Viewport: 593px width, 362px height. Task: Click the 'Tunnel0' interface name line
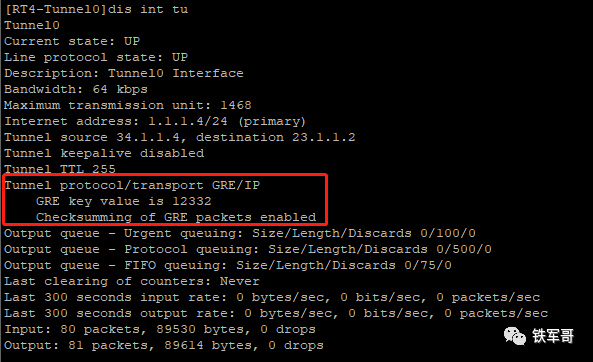tap(32, 25)
